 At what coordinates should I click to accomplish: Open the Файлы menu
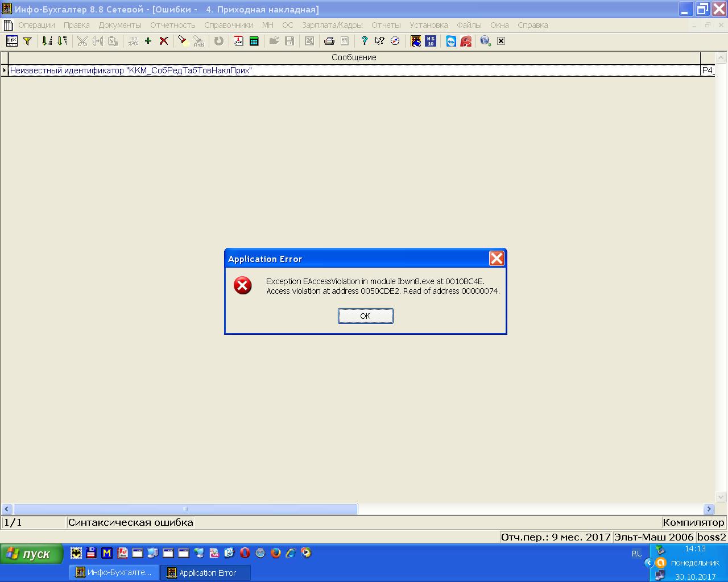pos(469,25)
